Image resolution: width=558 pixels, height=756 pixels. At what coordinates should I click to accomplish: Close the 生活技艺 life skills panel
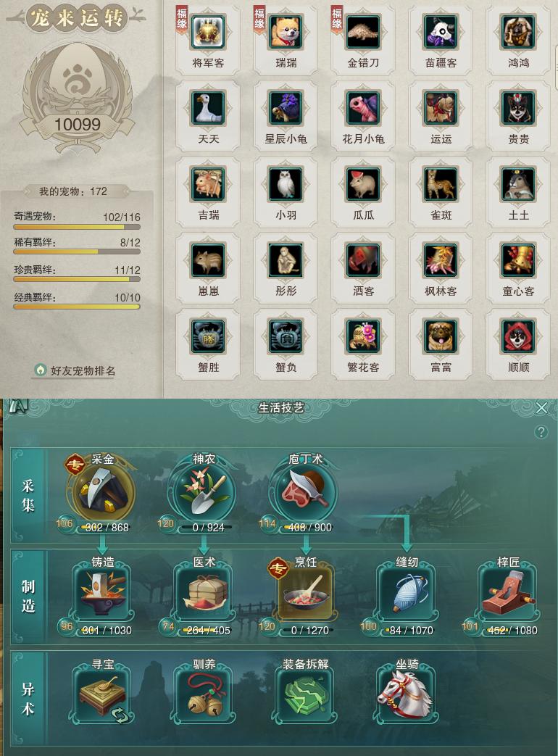[541, 408]
